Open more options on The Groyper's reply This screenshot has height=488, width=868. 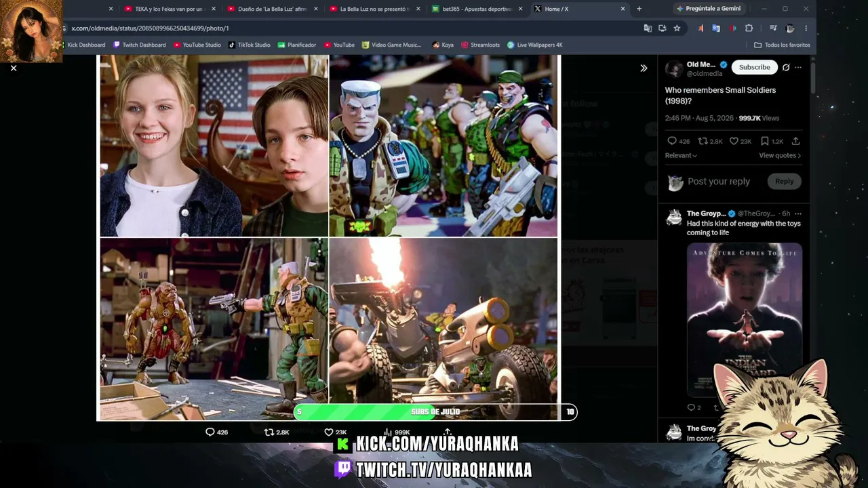pos(798,213)
